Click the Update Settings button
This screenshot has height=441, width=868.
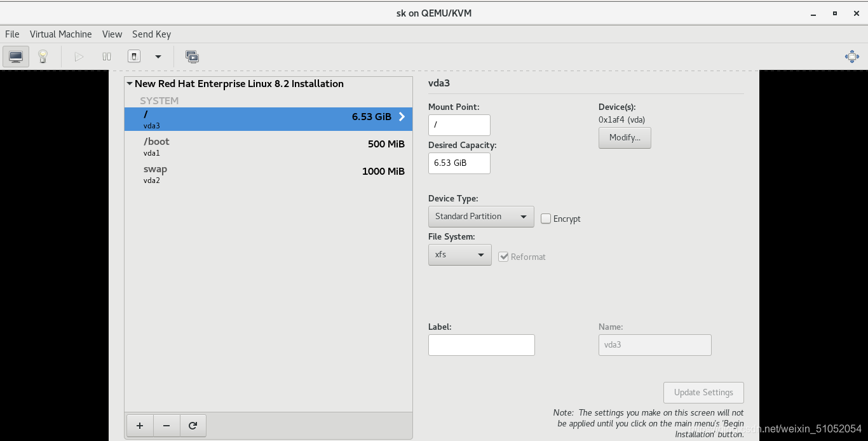(x=704, y=393)
